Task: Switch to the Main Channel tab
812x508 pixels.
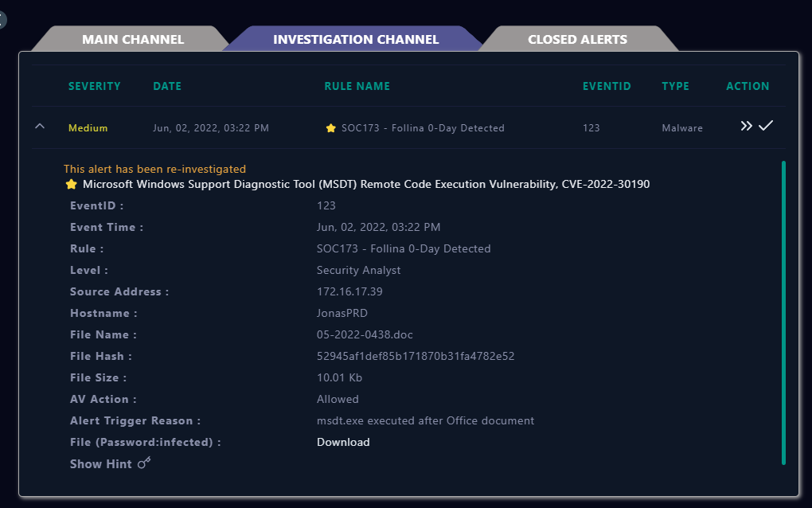Action: click(x=131, y=39)
